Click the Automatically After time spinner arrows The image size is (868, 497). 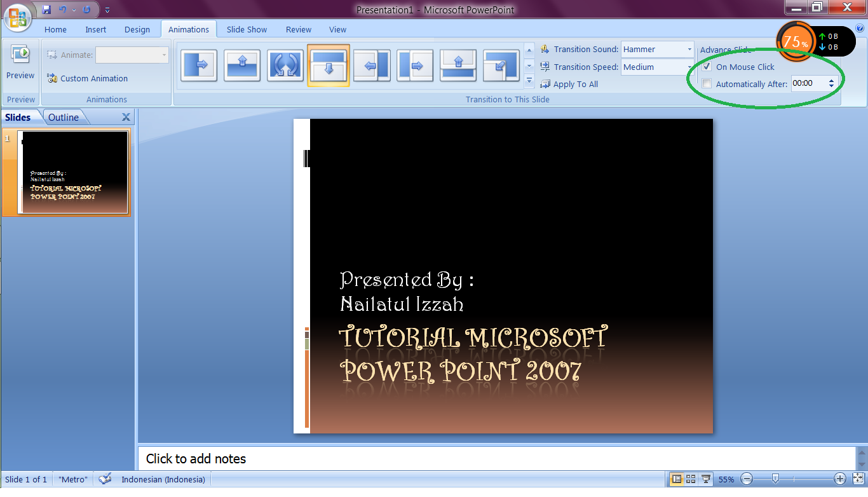[831, 83]
